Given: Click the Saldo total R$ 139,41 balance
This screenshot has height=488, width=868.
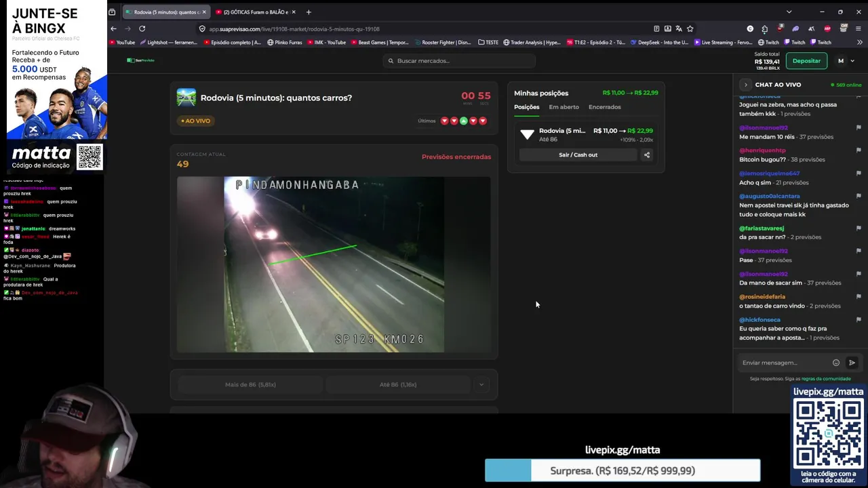Looking at the screenshot, I should pyautogui.click(x=767, y=60).
